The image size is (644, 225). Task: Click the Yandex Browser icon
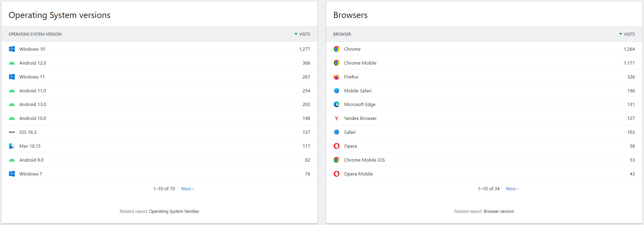pyautogui.click(x=337, y=118)
